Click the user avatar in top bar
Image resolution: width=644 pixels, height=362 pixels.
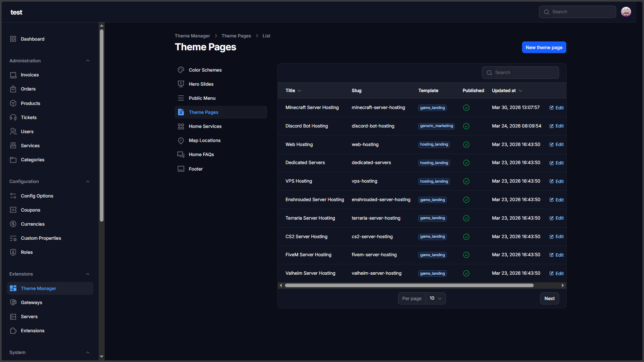tap(626, 12)
